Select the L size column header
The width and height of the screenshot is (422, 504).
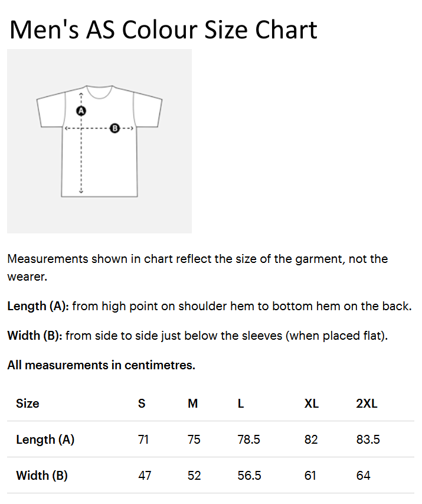point(241,404)
